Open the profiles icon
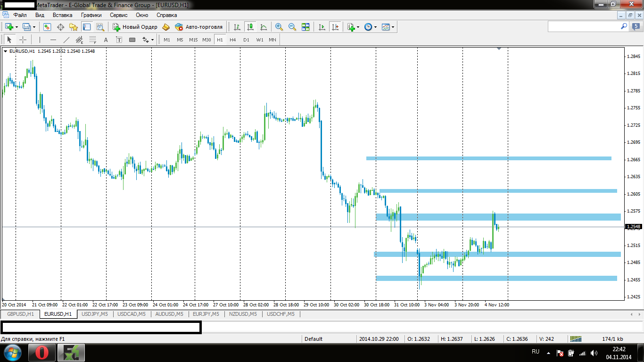Viewport: 644px width, 362px height. click(x=26, y=27)
